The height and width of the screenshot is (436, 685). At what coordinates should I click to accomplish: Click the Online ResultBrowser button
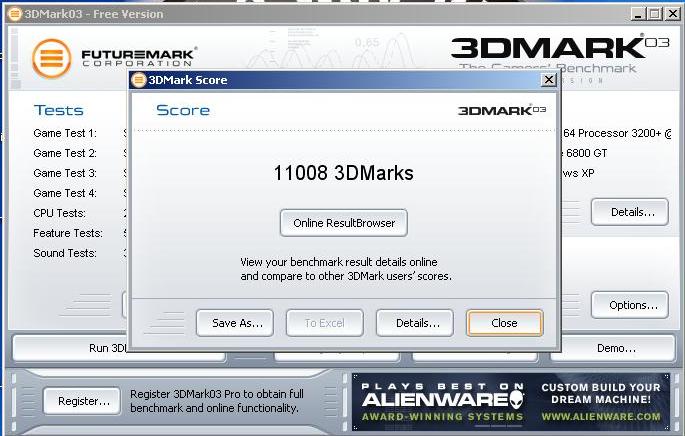tap(344, 223)
